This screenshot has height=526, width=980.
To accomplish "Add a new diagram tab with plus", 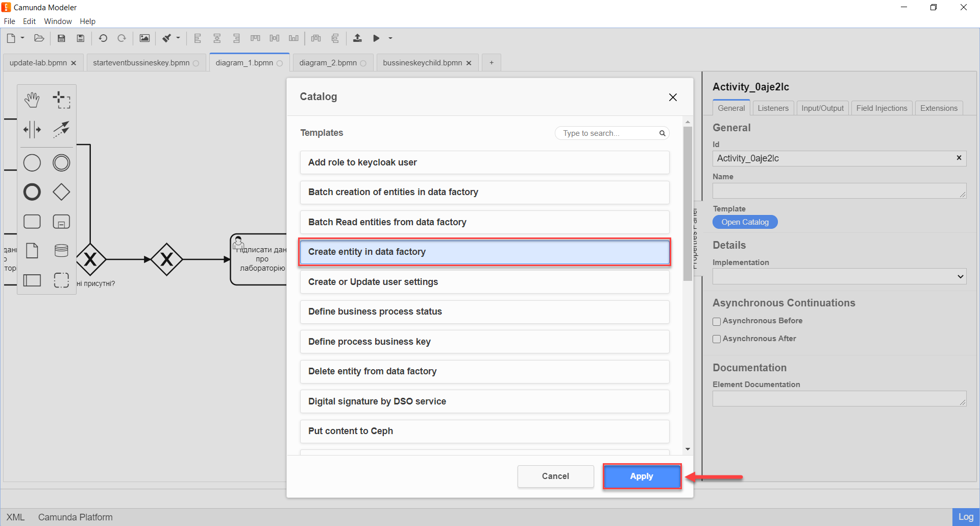I will [x=492, y=63].
